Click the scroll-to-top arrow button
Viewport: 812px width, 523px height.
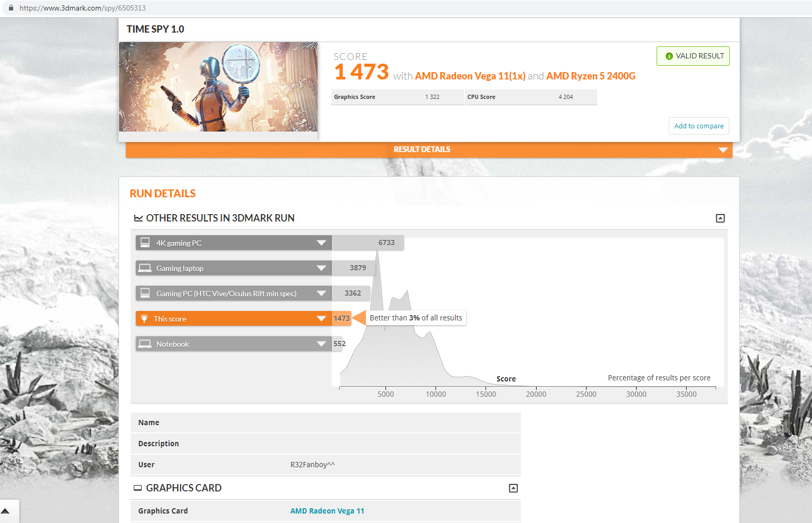5,511
